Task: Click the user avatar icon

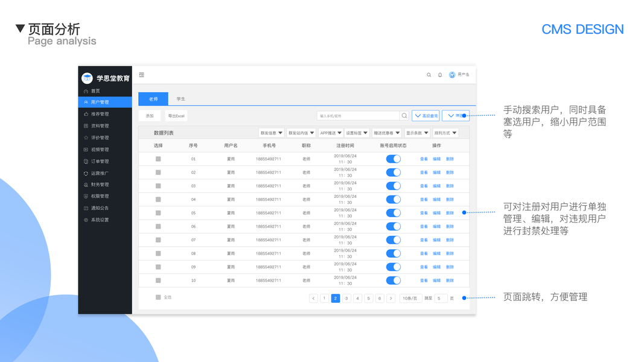Action: coord(452,75)
